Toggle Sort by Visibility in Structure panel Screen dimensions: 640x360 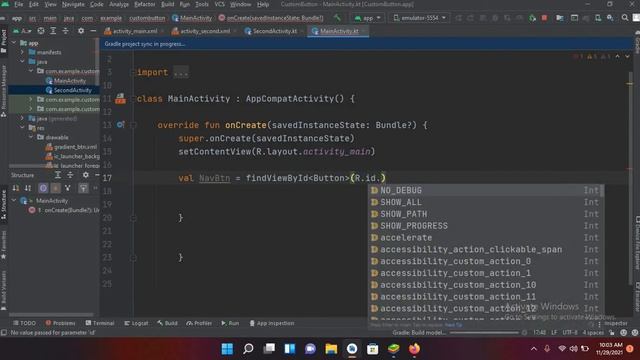[16, 188]
